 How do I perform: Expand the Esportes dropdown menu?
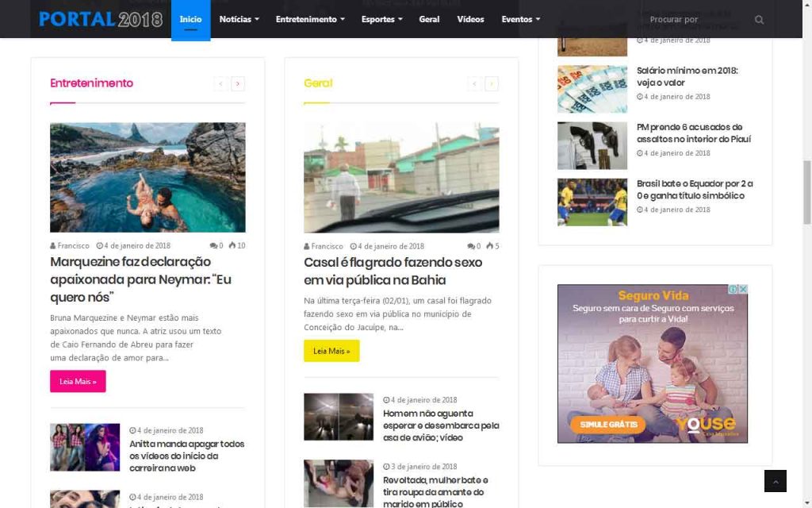point(381,19)
